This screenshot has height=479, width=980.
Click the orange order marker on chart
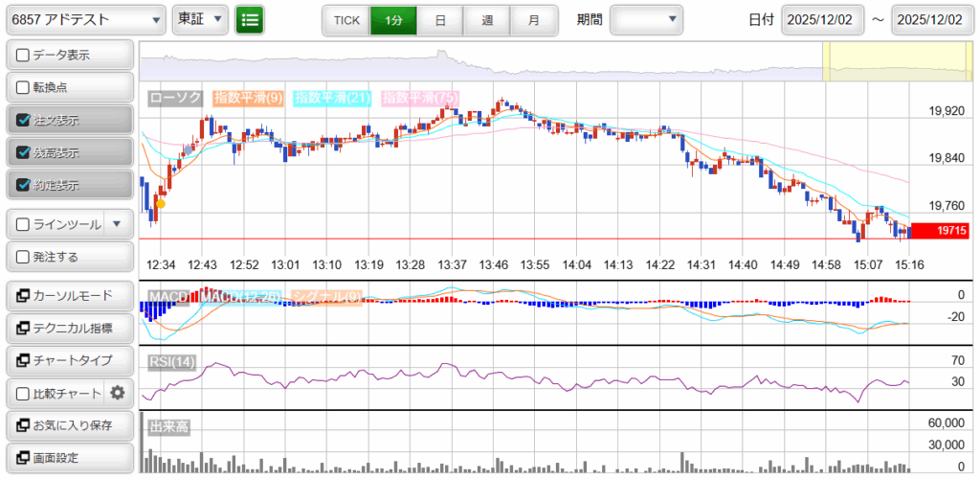160,203
